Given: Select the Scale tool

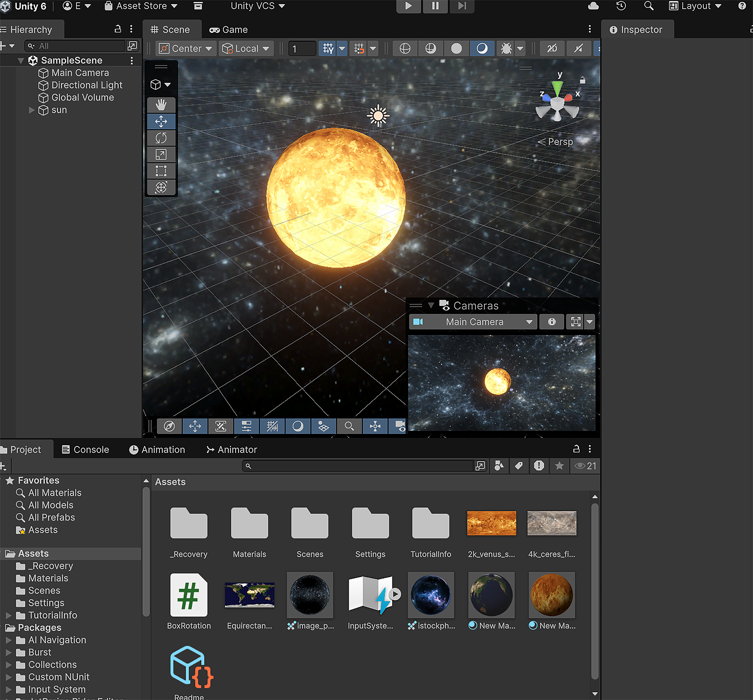Looking at the screenshot, I should [x=161, y=154].
